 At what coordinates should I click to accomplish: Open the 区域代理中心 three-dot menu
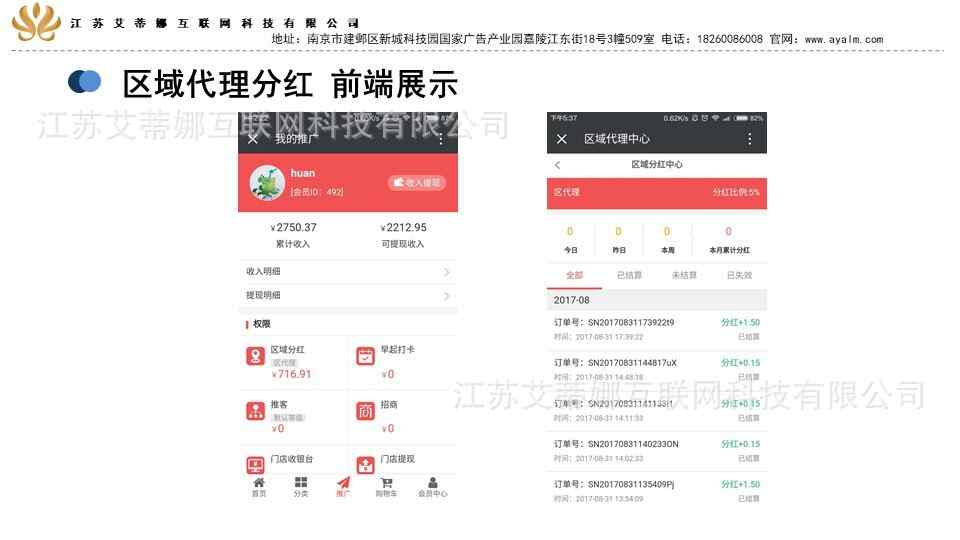[749, 139]
